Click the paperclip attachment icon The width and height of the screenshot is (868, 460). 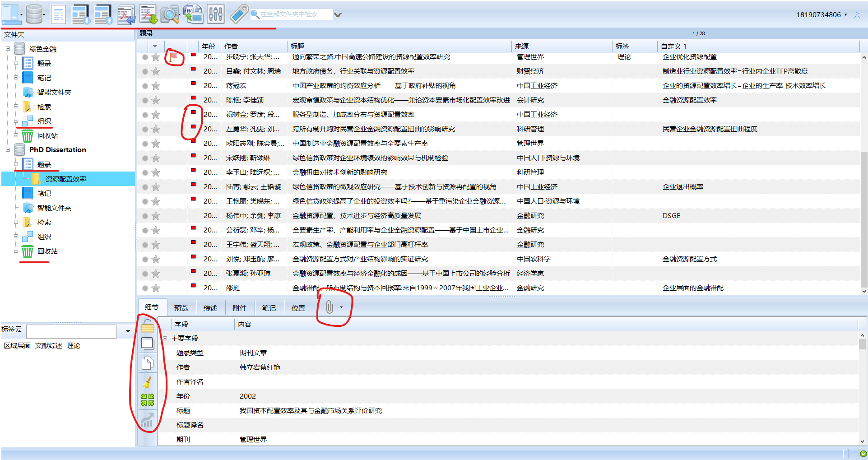(330, 307)
